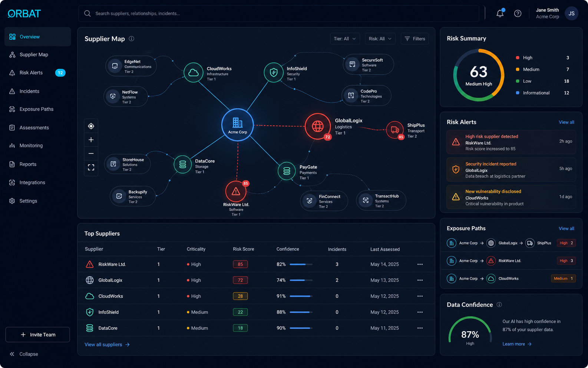Image resolution: width=588 pixels, height=368 pixels.
Task: Open the Security incident reported alert
Action: (x=511, y=169)
